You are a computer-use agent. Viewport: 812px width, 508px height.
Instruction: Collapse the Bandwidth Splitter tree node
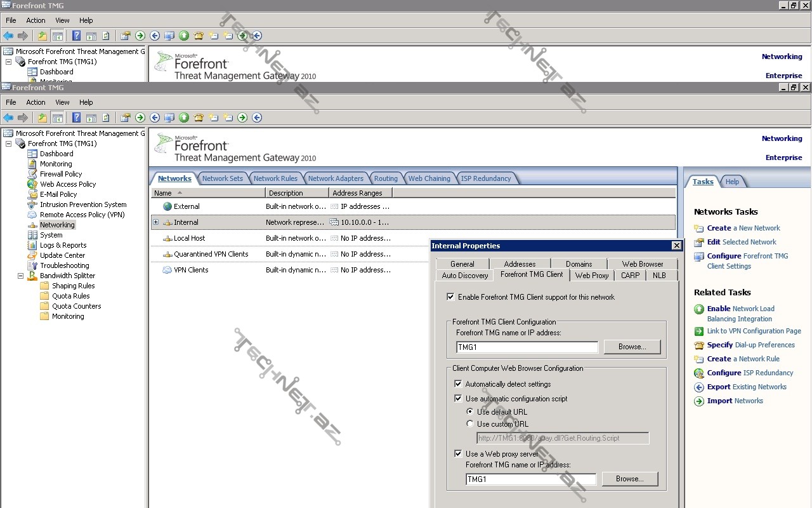coord(20,276)
